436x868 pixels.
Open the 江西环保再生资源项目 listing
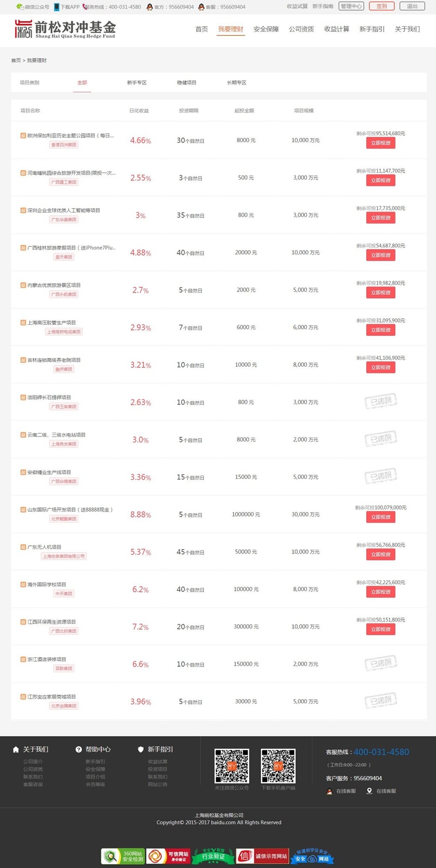[52, 622]
